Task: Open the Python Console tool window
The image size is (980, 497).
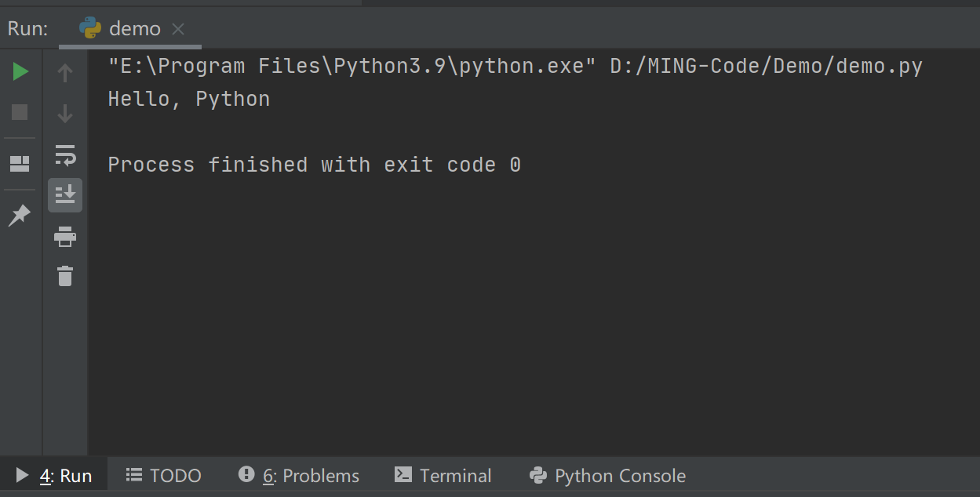Action: [x=608, y=476]
